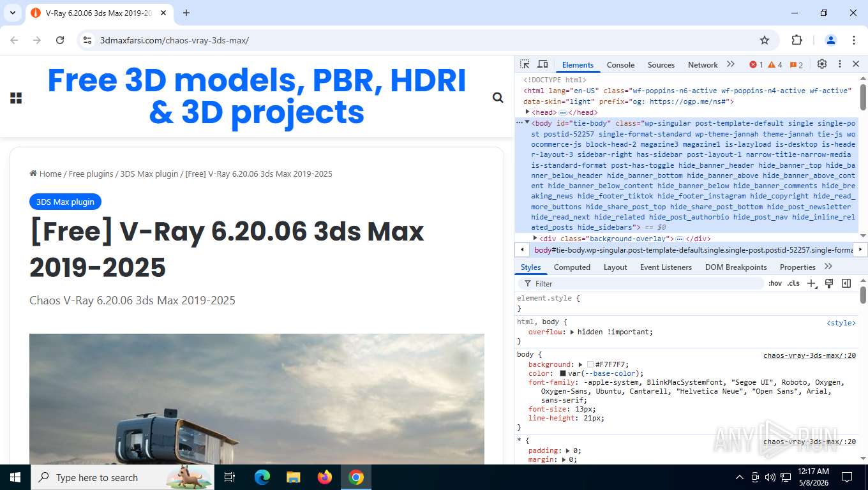Bookmark this page with the star icon
Screen dimensions: 868x490
[x=765, y=40]
